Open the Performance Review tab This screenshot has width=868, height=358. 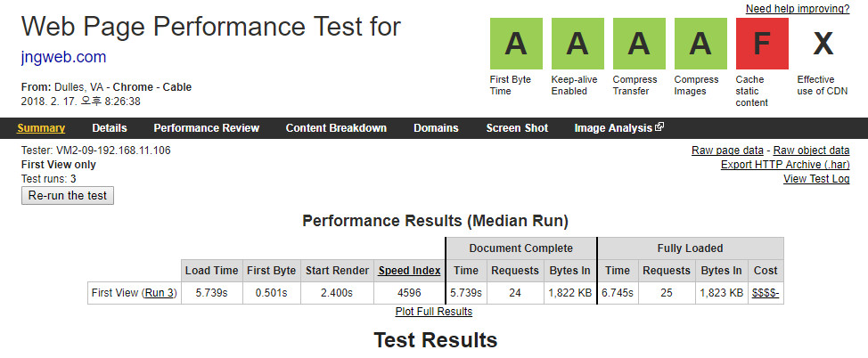tap(207, 128)
